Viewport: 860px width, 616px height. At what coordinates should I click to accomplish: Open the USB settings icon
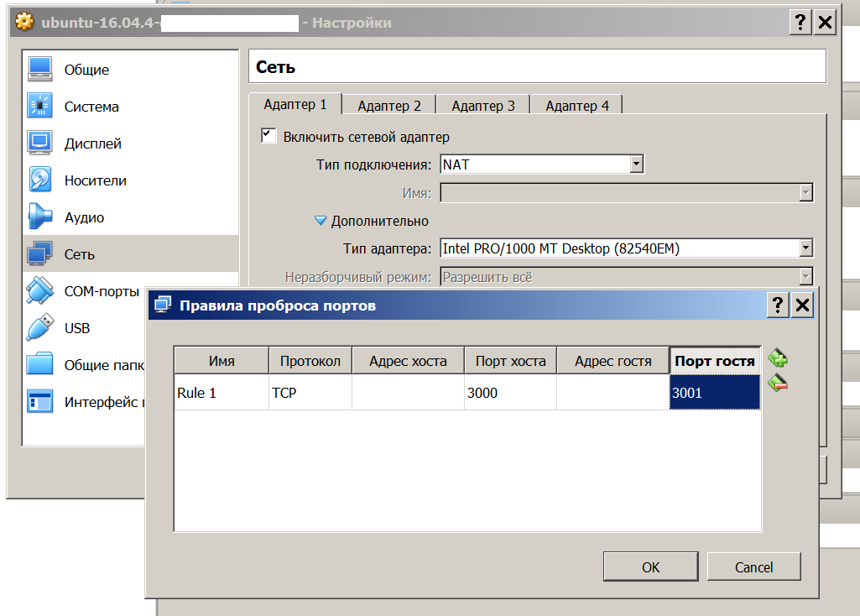(40, 328)
